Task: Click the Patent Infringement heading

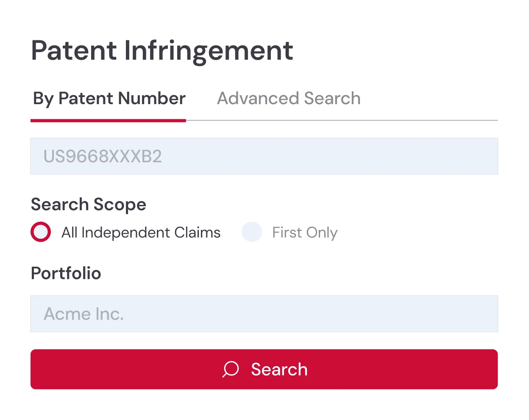Action: click(162, 50)
